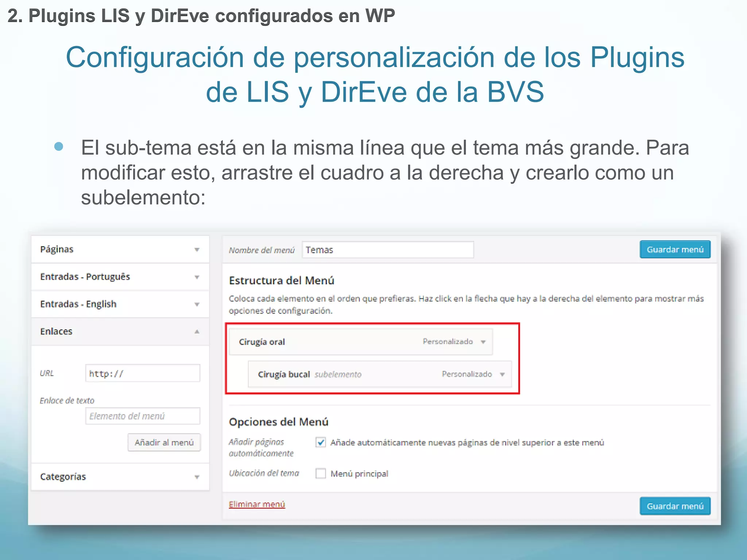This screenshot has width=747, height=560.
Task: Expand the Entradas - English panel arrow
Action: click(x=197, y=304)
